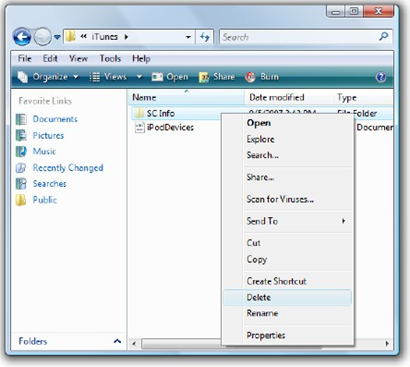Expand the arrow after iTunes breadcrumb
Image resolution: width=410 pixels, height=367 pixels.
click(x=126, y=37)
